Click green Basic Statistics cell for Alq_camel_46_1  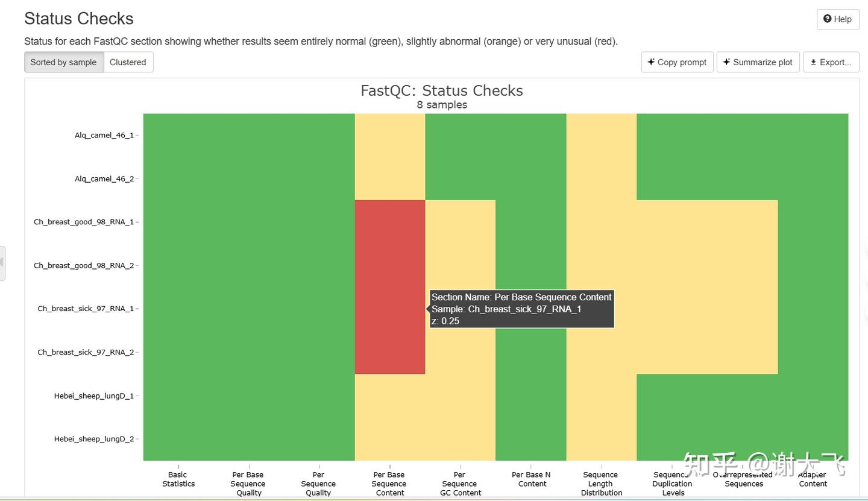[178, 135]
